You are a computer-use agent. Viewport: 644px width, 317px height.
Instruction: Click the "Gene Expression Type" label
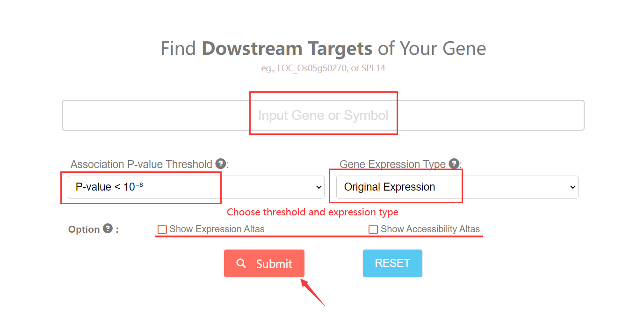coord(392,164)
